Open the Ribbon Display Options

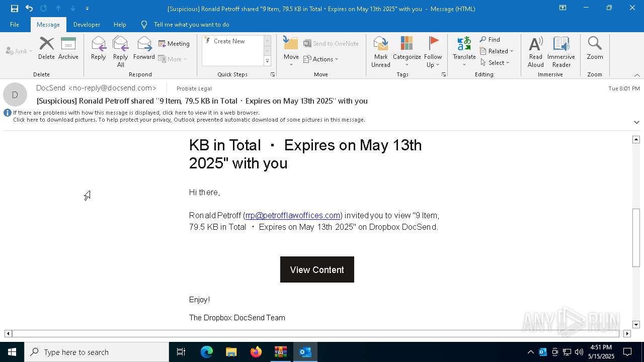pos(562,8)
